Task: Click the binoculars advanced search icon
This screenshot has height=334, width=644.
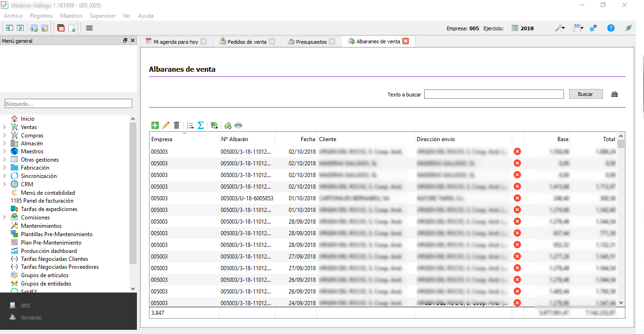Action: (x=615, y=94)
